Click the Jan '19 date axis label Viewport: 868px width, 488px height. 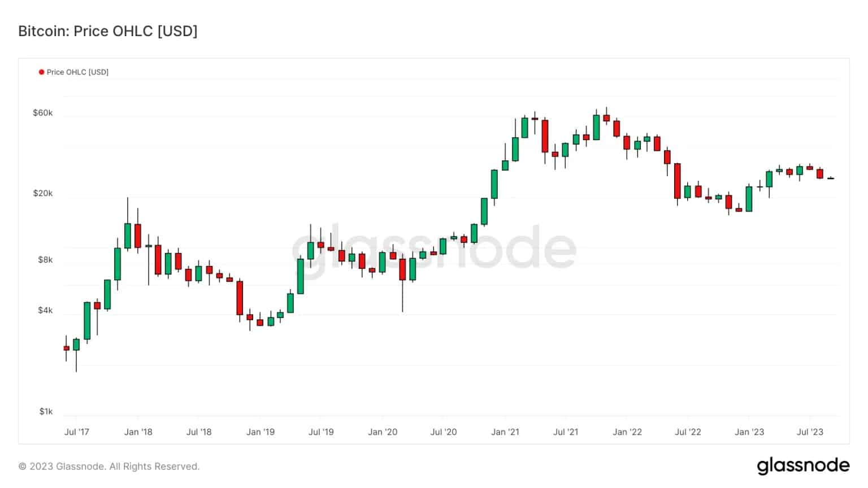[x=261, y=432]
